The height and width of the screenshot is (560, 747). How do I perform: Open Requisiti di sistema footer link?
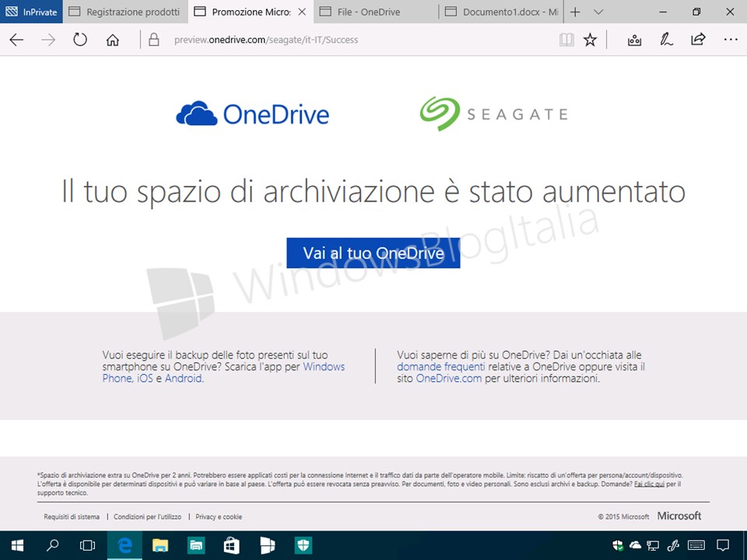click(x=72, y=516)
